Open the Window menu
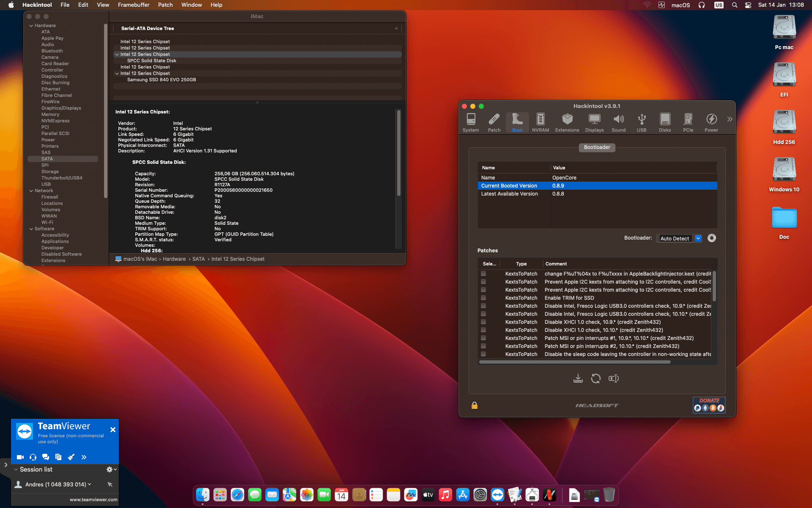812x508 pixels. [192, 5]
